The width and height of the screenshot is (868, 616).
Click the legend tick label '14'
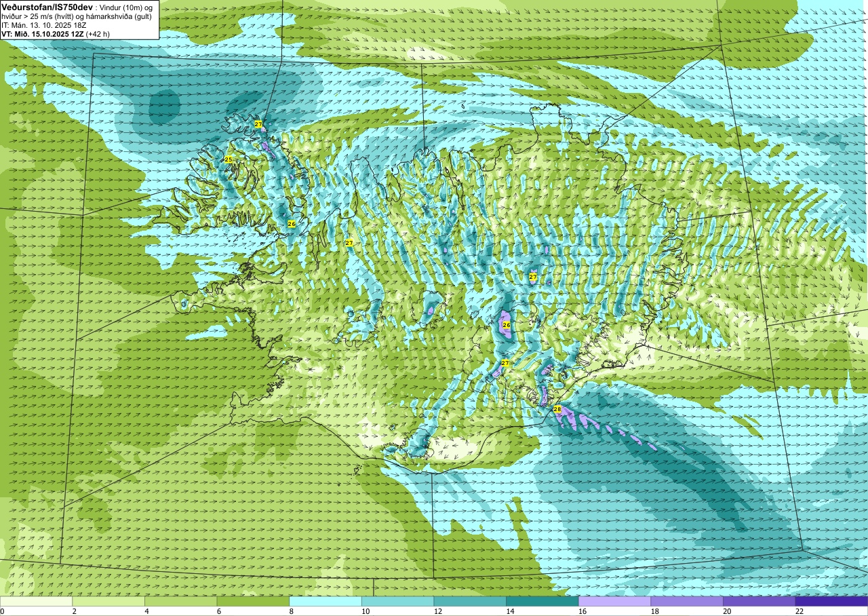coord(510,611)
